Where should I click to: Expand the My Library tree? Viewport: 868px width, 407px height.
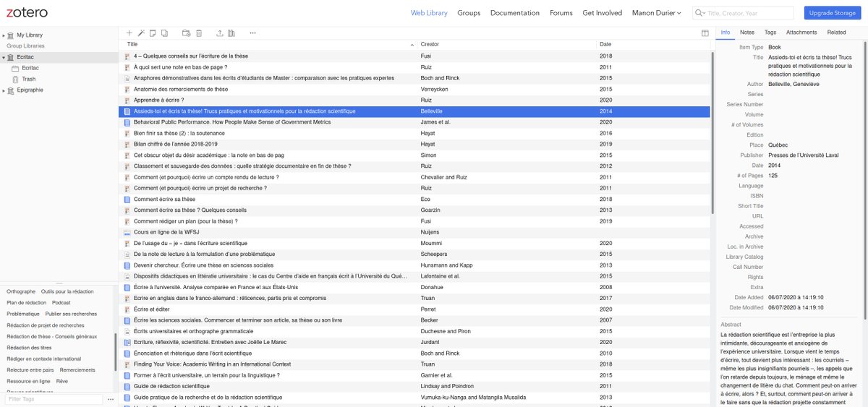[x=4, y=35]
